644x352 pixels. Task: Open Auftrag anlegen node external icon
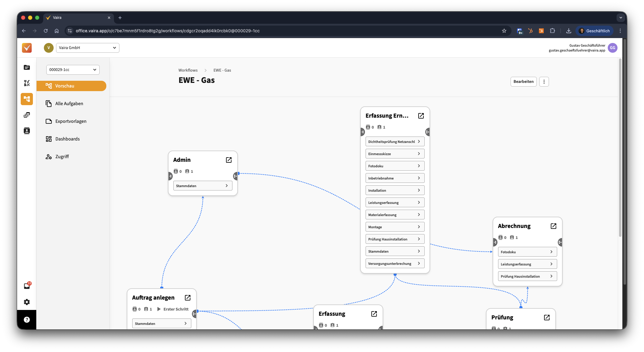pos(188,298)
